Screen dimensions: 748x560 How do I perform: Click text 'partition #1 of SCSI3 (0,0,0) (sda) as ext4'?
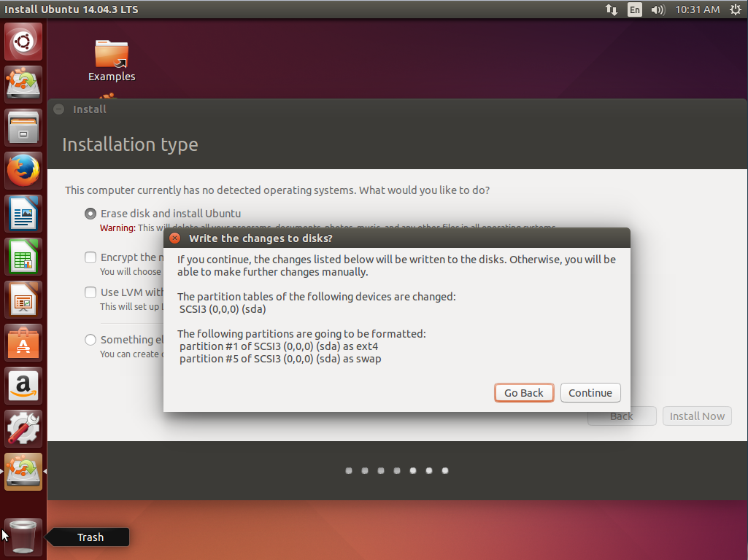279,346
